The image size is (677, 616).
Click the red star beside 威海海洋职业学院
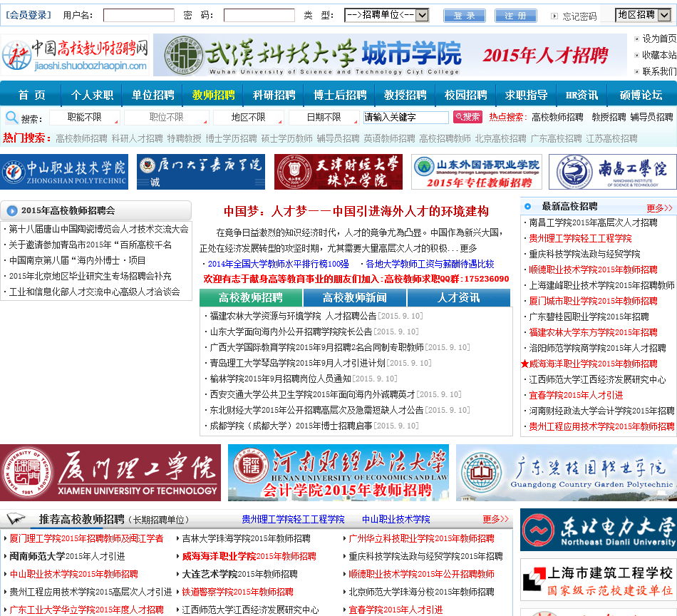(524, 364)
